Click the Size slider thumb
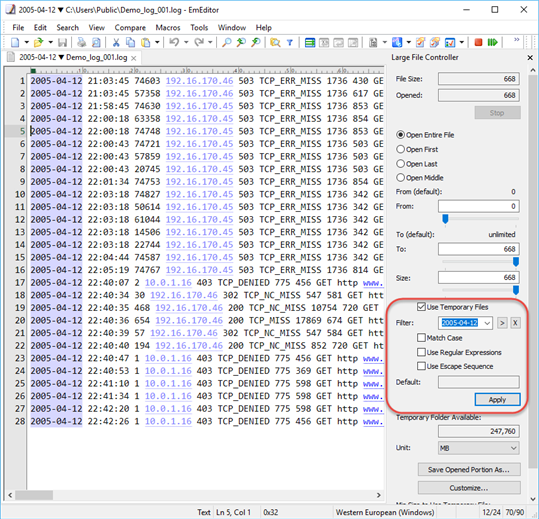The width and height of the screenshot is (539, 519). 516,290
